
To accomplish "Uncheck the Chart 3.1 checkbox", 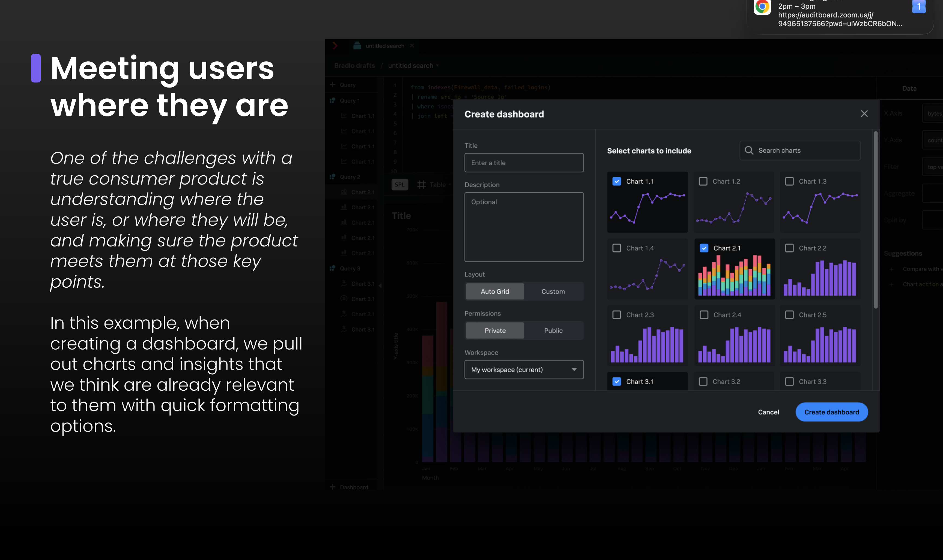I will pos(617,381).
